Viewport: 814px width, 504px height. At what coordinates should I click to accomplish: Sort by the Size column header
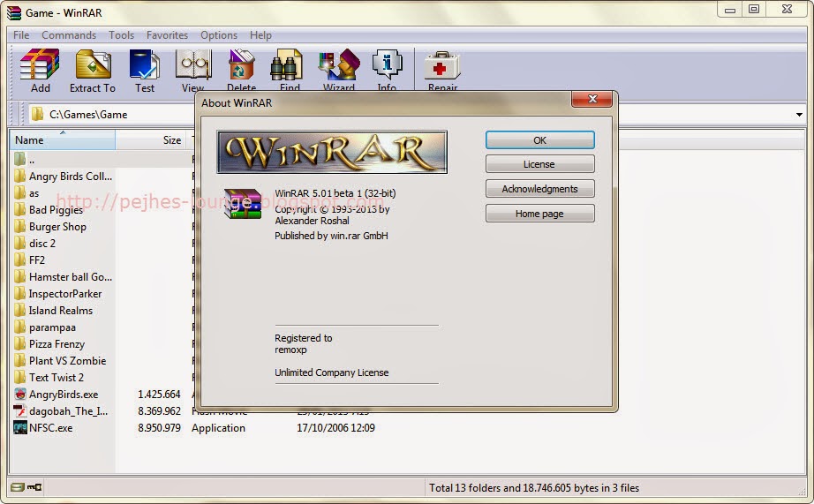(x=151, y=140)
